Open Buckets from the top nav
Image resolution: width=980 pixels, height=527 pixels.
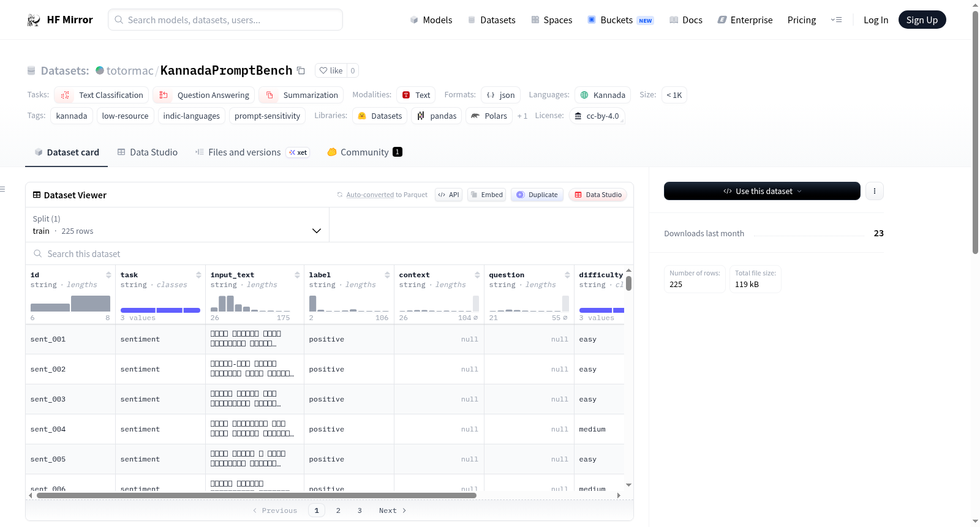click(620, 20)
